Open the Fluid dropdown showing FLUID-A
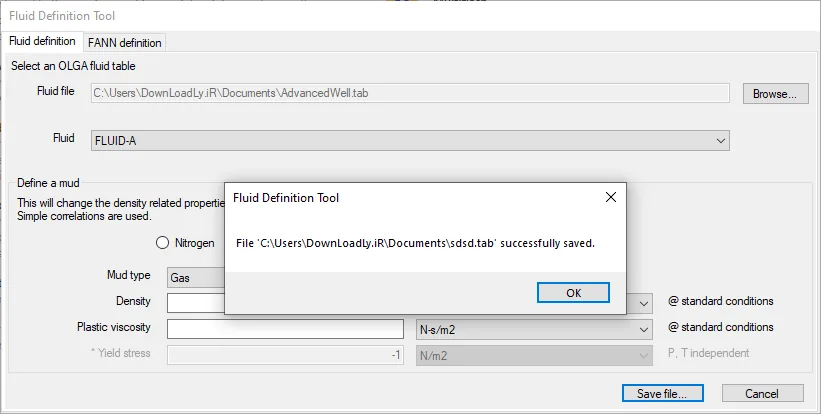The width and height of the screenshot is (821, 414). coord(410,140)
